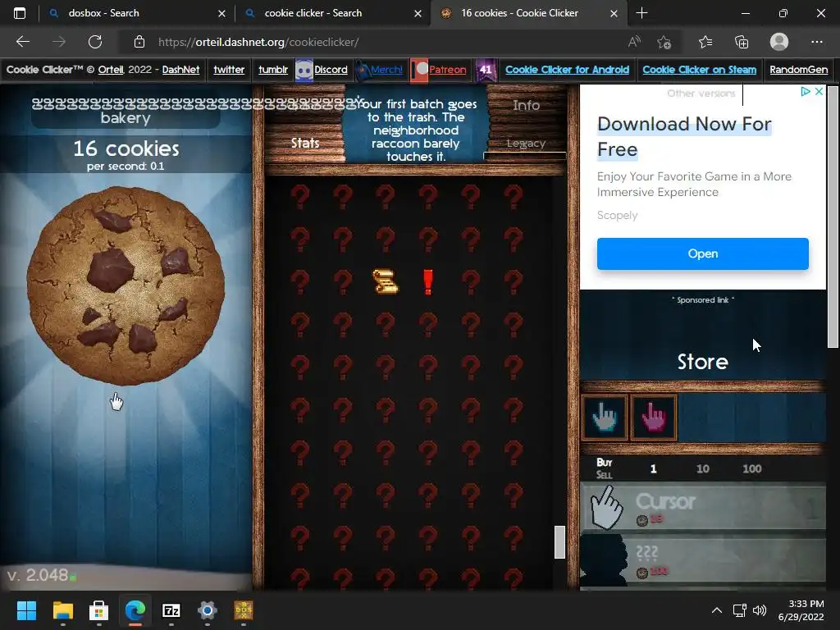The width and height of the screenshot is (840, 630).
Task: Switch store mode to Buy
Action: [x=605, y=463]
